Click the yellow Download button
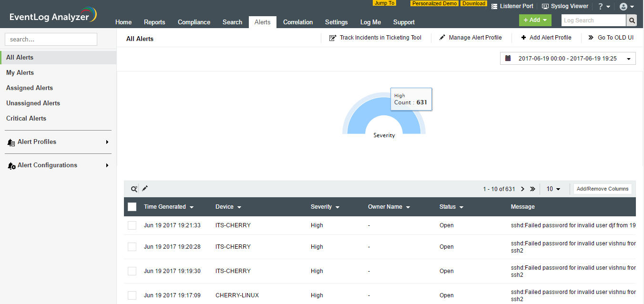The image size is (644, 304). (474, 3)
